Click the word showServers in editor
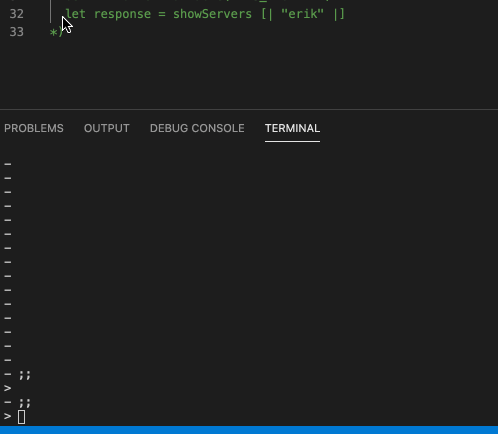Viewport: 498px width, 434px height. [212, 14]
